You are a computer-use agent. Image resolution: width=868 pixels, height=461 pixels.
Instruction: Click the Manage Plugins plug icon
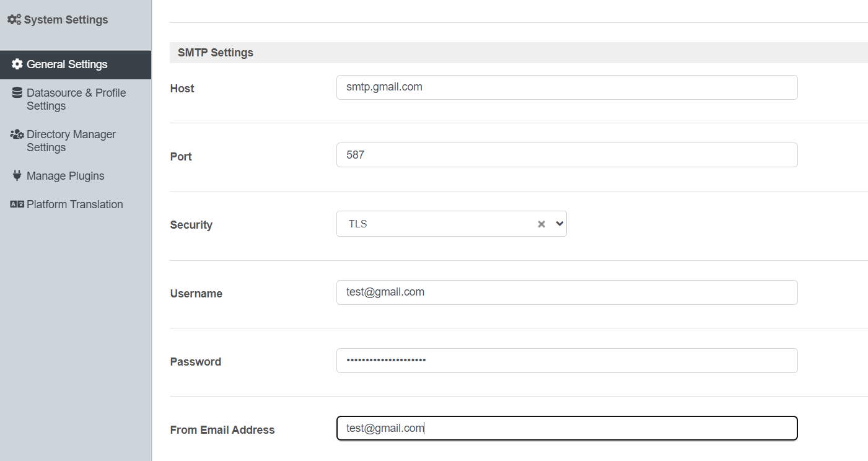coord(17,176)
